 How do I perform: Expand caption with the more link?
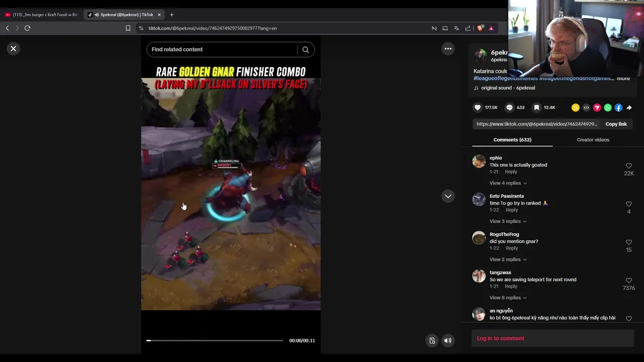point(623,78)
